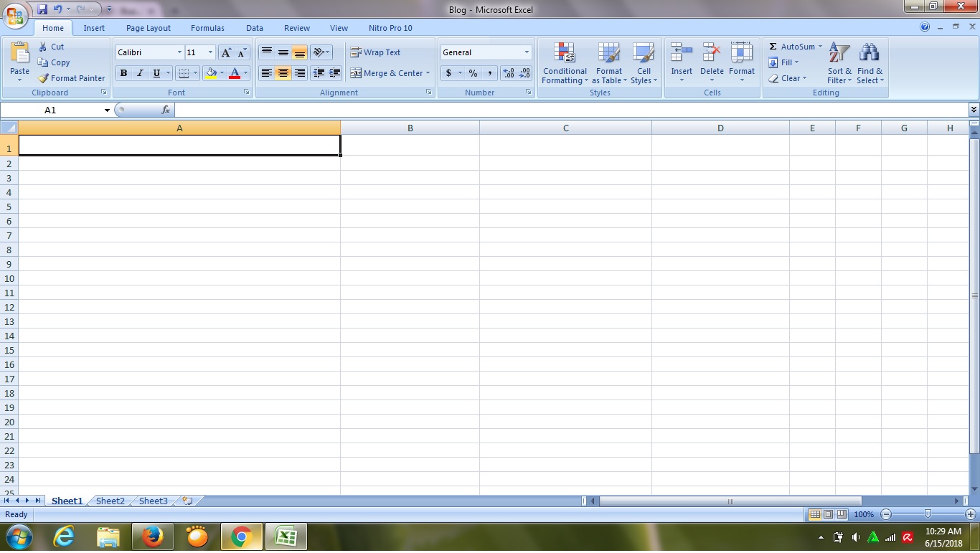Click the Office Button orb

click(x=16, y=14)
